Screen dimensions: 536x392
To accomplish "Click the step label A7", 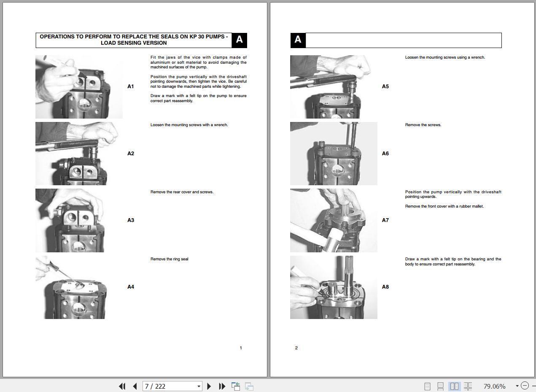I will (x=385, y=220).
